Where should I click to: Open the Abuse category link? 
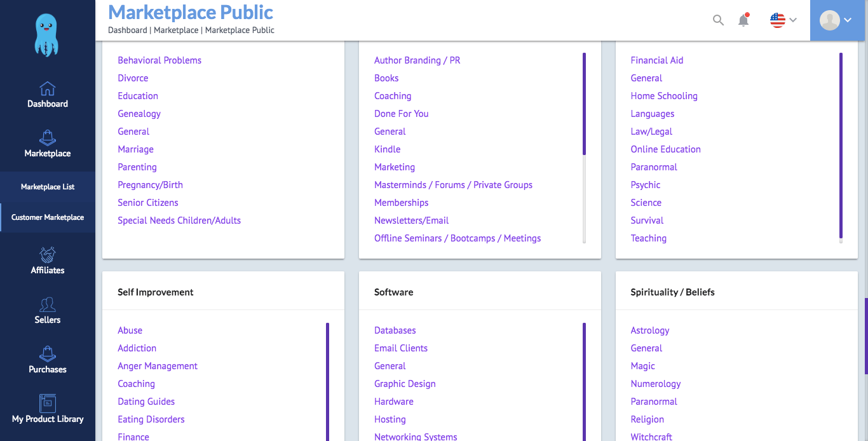coord(130,330)
